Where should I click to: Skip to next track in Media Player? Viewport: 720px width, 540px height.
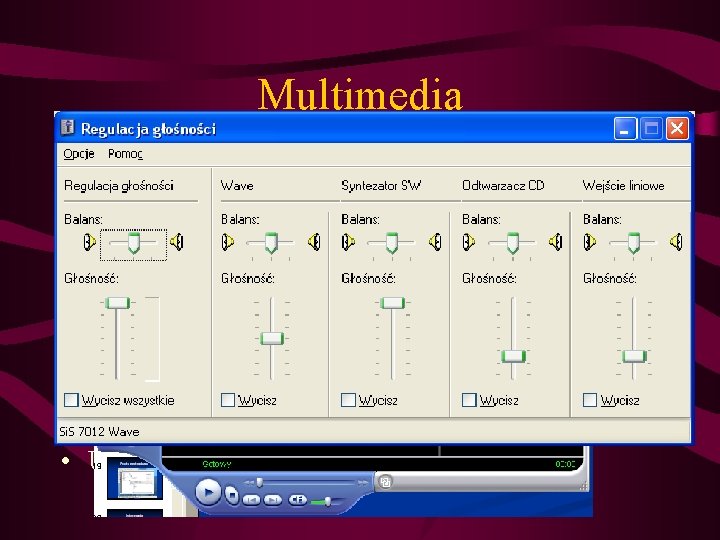pyautogui.click(x=273, y=500)
